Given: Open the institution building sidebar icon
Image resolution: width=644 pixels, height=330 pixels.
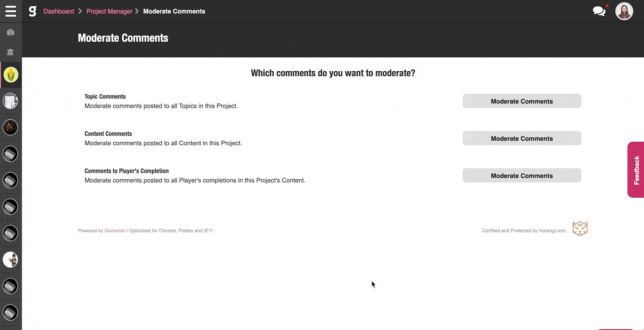Looking at the screenshot, I should pos(11,52).
